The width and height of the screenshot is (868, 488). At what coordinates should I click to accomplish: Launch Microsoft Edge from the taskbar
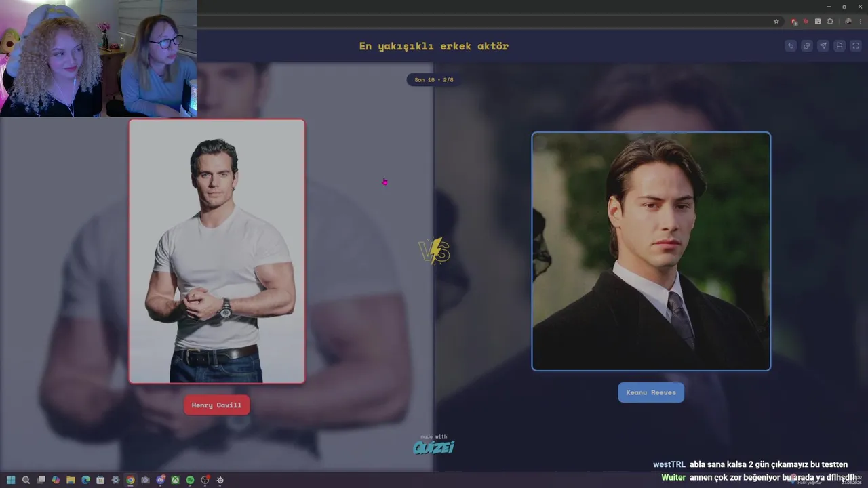85,480
